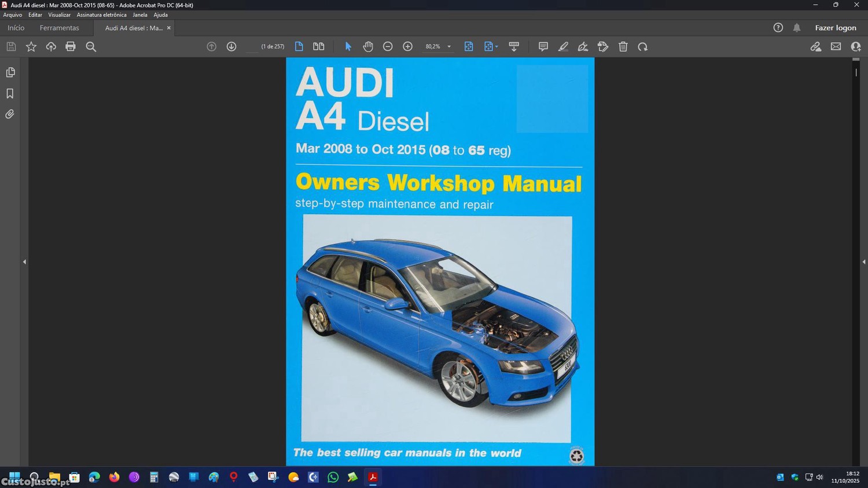868x488 pixels.
Task: Click the Fazer logon button
Action: [835, 28]
